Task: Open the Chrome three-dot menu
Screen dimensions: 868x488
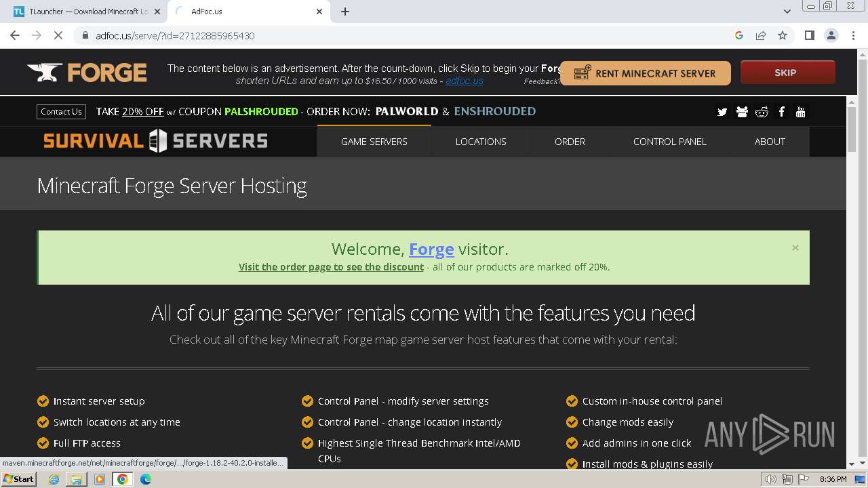Action: pos(852,35)
